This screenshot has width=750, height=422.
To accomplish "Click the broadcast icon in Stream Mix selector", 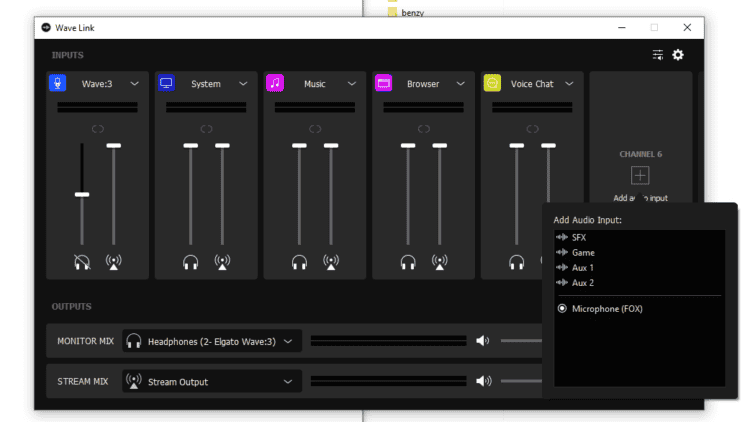I will [x=133, y=381].
